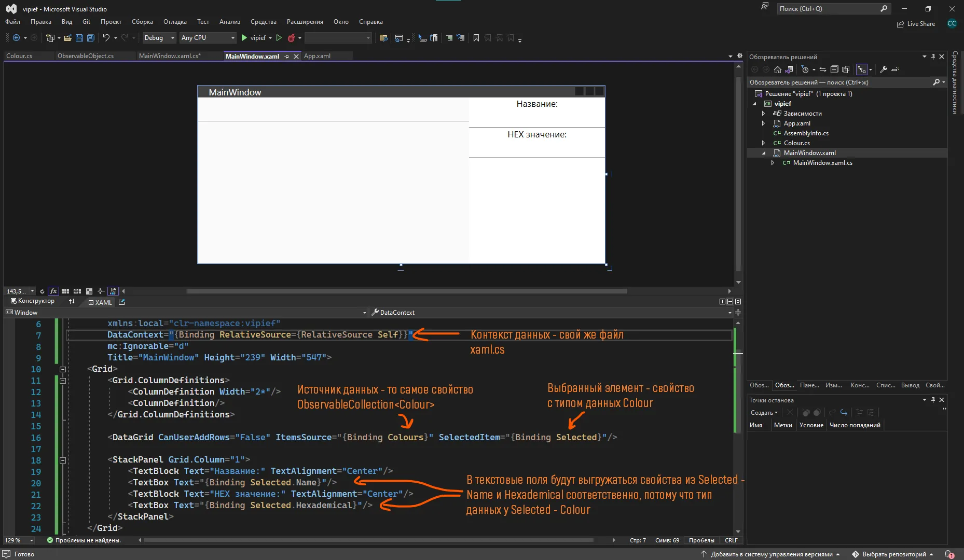This screenshot has height=560, width=964.
Task: Click the Live Share icon
Action: [901, 24]
